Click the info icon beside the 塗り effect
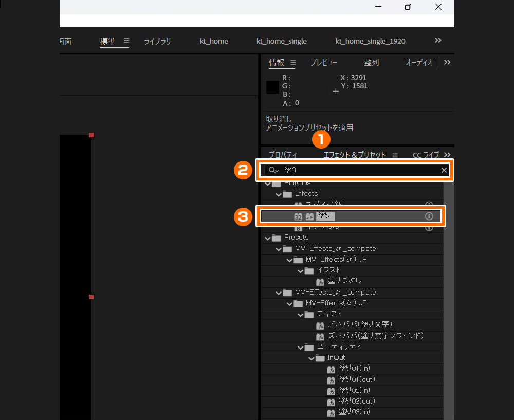 tap(429, 216)
